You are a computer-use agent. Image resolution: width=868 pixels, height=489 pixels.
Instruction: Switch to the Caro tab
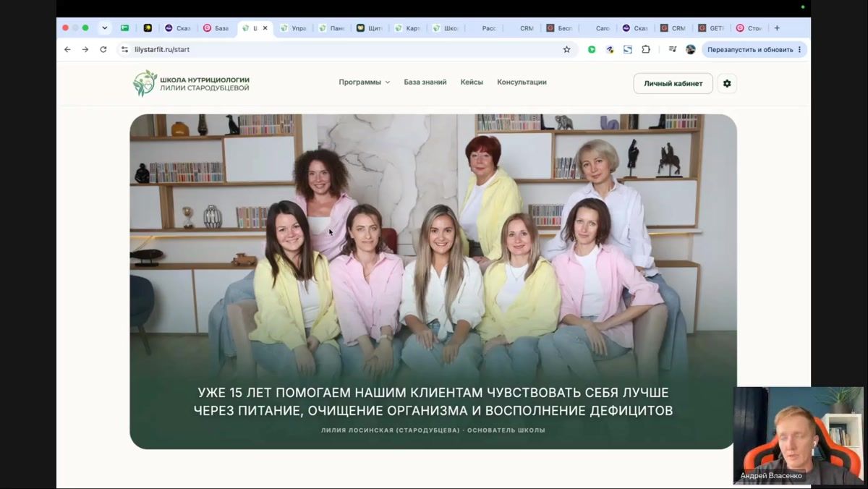click(597, 28)
